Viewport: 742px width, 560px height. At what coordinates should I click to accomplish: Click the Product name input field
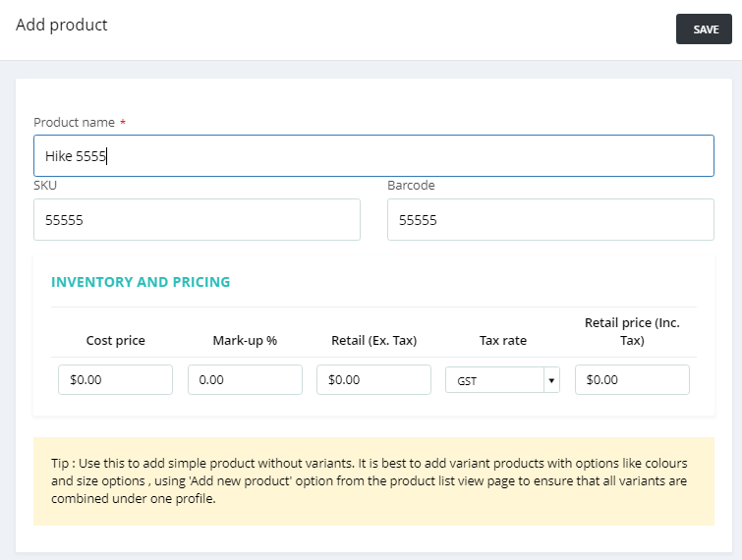click(x=373, y=155)
